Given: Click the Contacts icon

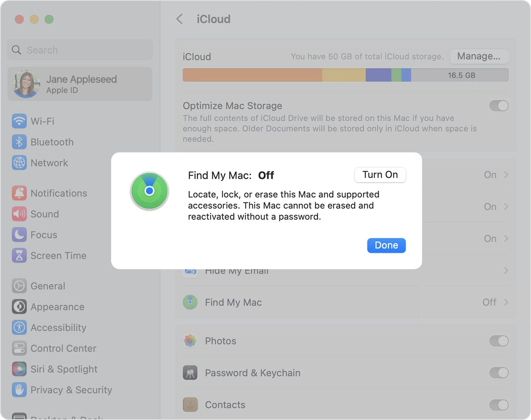Looking at the screenshot, I should click(190, 405).
